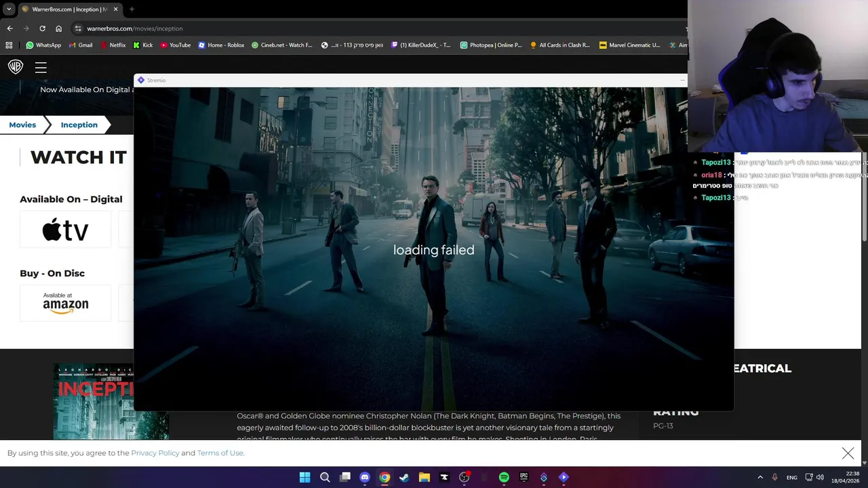Open Spotify from the taskbar
Screen dimensions: 868x488
coord(504,477)
